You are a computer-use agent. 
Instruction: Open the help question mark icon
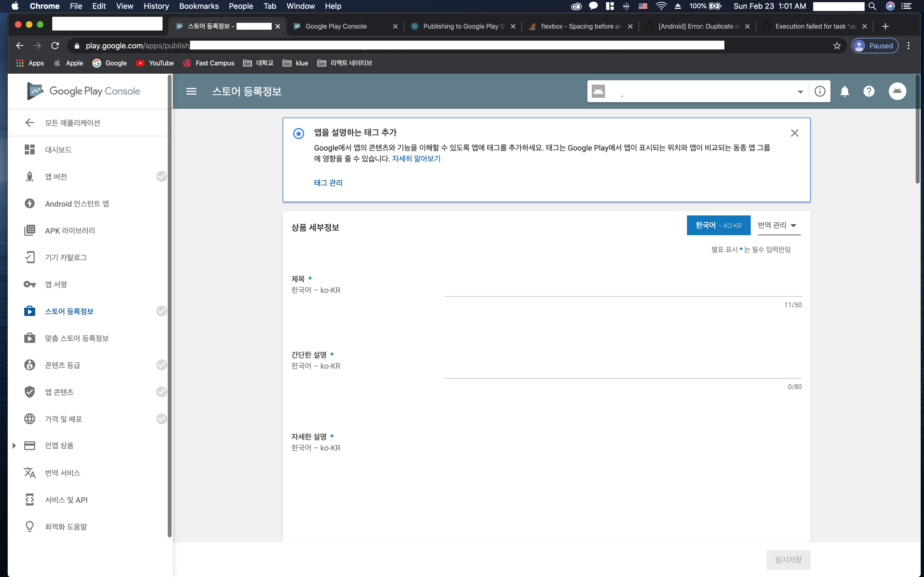tap(869, 91)
